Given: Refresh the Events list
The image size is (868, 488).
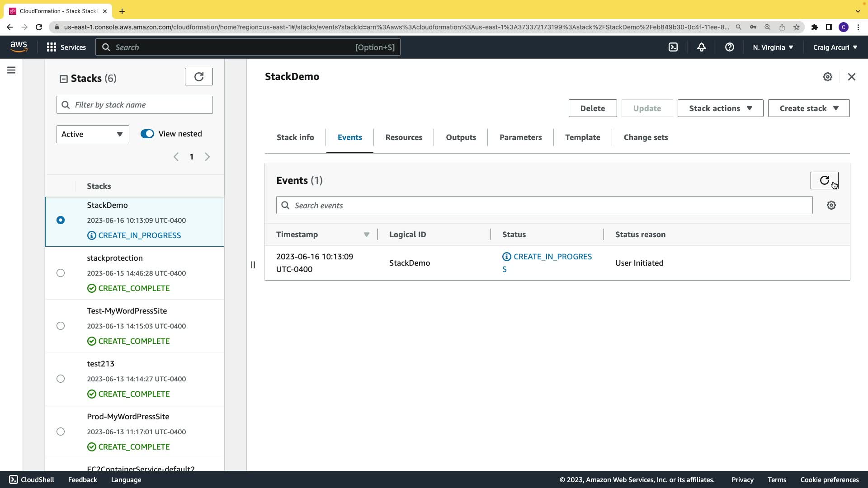Looking at the screenshot, I should click(x=824, y=180).
